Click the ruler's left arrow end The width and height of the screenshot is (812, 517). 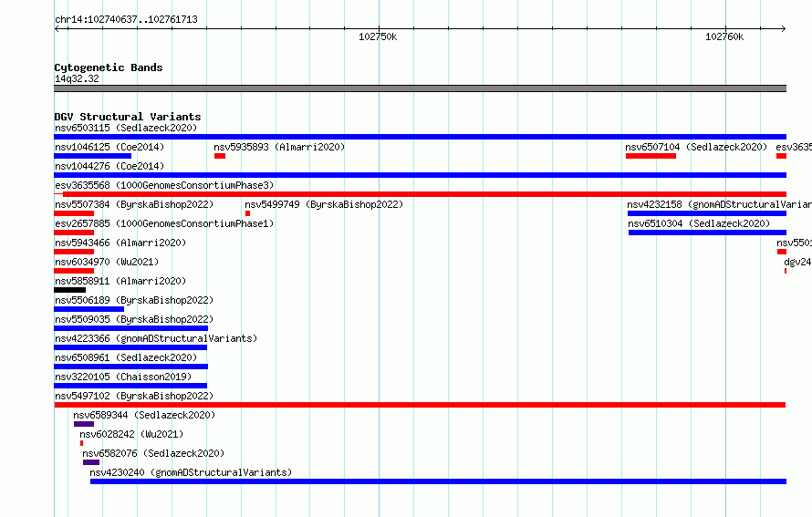point(57,29)
